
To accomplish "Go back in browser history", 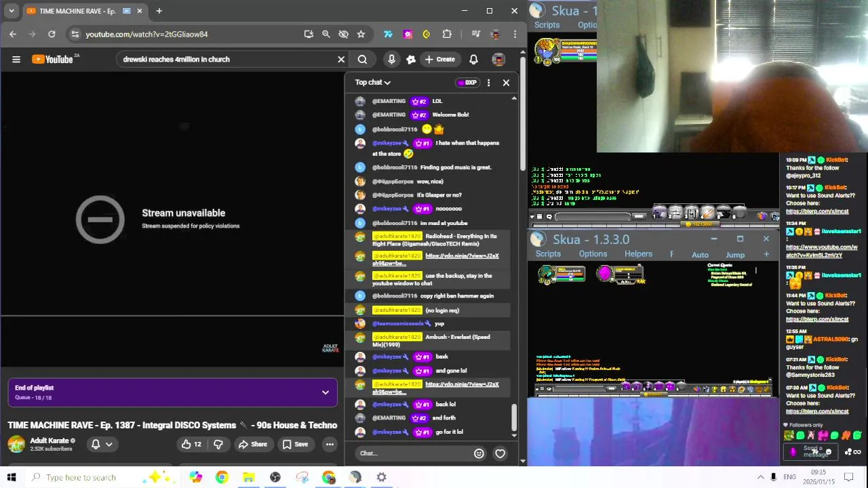I will coord(13,34).
